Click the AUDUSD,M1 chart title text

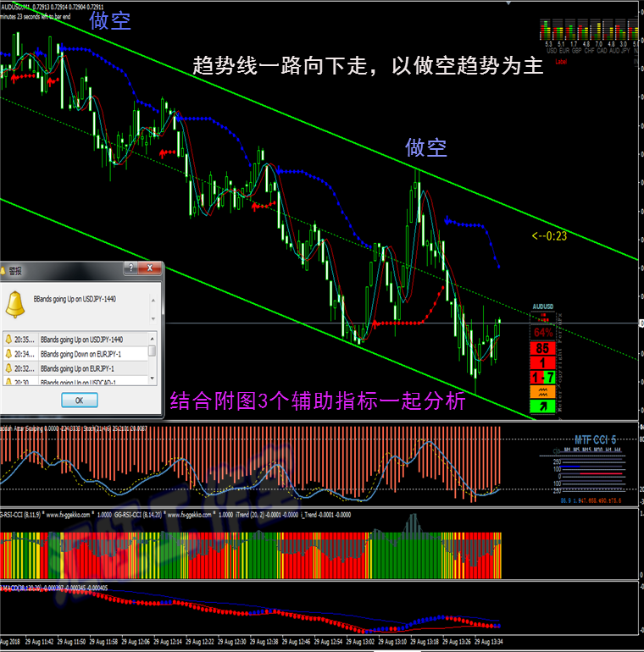click(x=52, y=7)
